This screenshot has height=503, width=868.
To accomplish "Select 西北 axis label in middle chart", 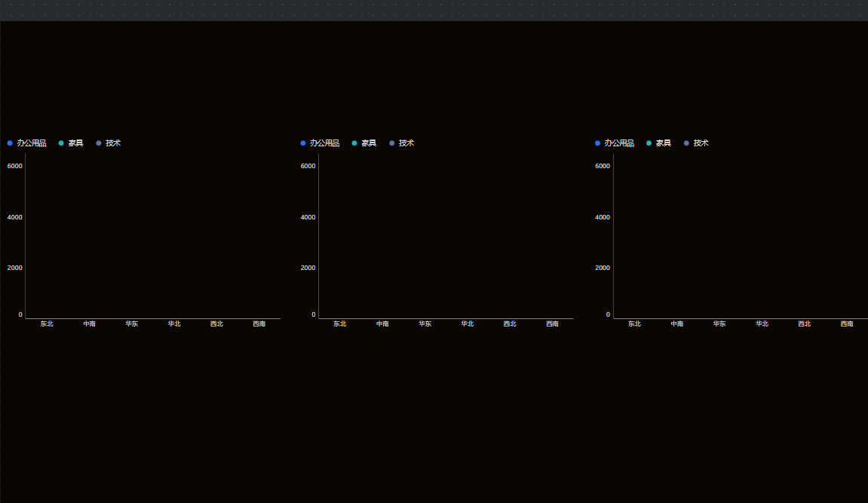I will [510, 324].
